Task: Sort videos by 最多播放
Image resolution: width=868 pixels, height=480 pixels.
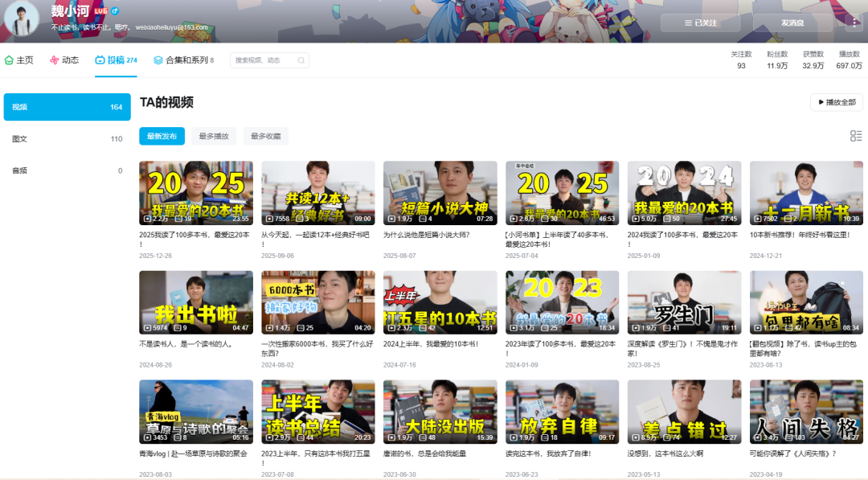Action: pyautogui.click(x=214, y=136)
